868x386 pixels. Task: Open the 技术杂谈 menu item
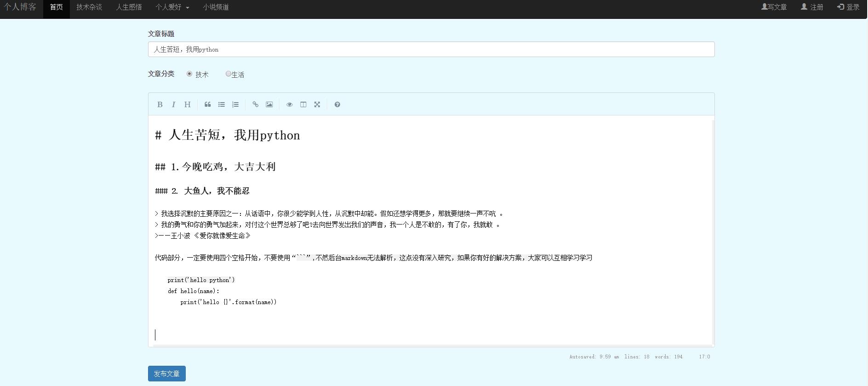[89, 7]
